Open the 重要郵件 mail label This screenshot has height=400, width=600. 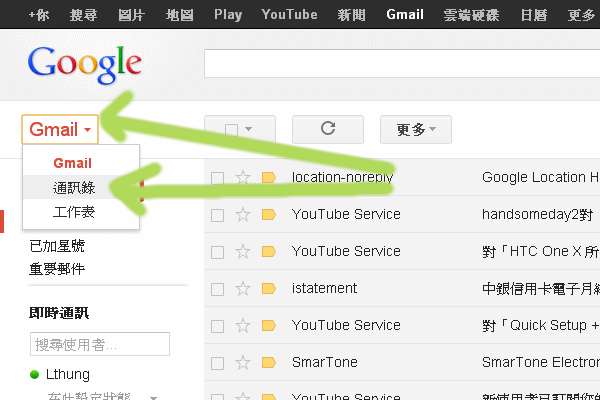pos(57,269)
